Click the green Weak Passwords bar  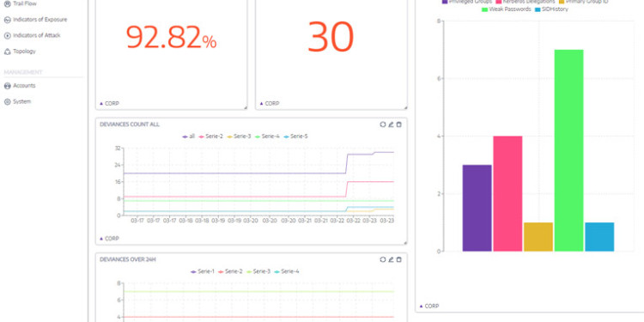coord(568,151)
